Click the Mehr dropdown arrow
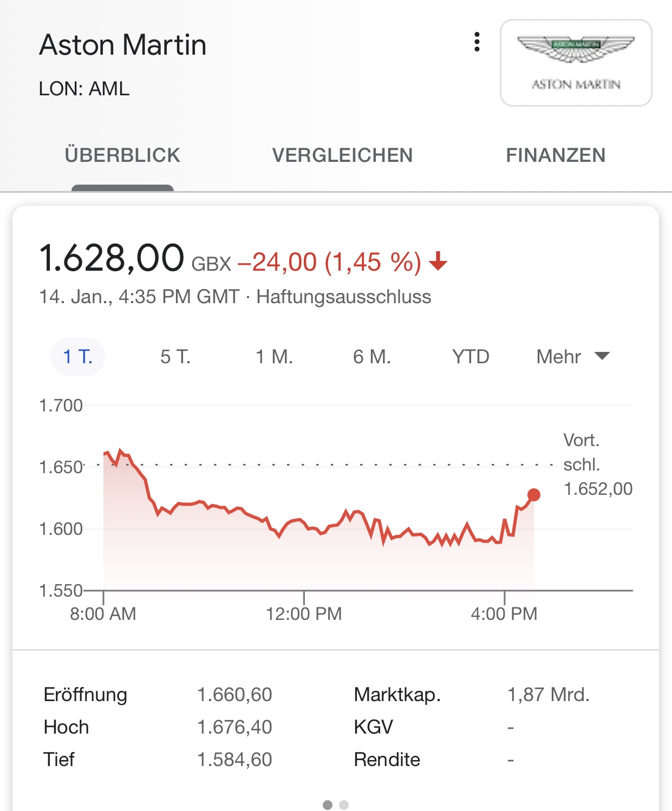Screen dimensions: 672x811 [602, 356]
